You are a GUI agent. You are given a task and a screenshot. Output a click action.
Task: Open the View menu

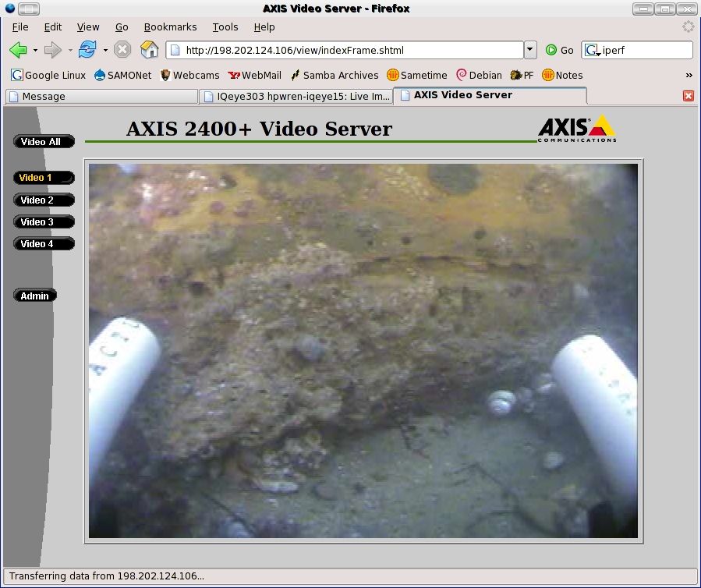click(x=88, y=27)
